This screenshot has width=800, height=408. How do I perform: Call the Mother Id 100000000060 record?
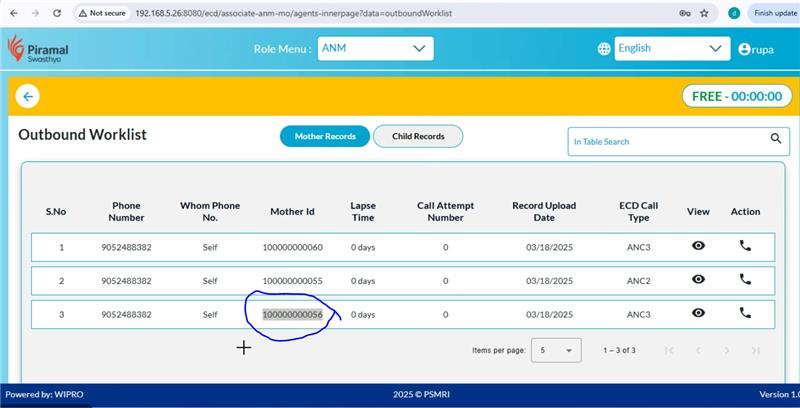coord(745,246)
